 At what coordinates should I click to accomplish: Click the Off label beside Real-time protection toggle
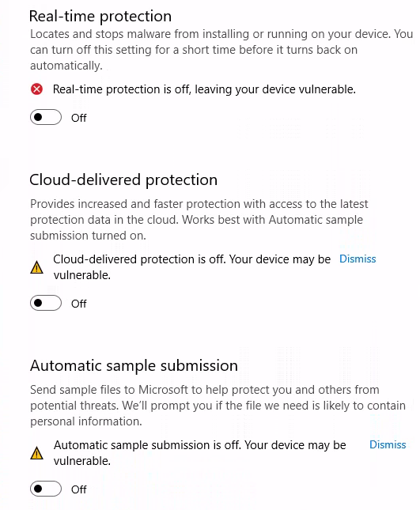(x=79, y=118)
